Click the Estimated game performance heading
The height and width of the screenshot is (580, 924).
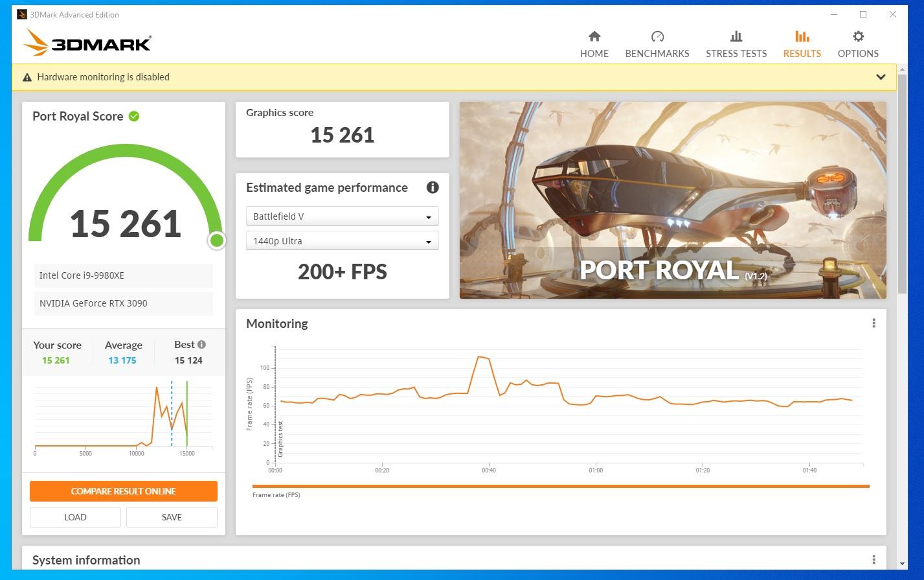pyautogui.click(x=327, y=187)
